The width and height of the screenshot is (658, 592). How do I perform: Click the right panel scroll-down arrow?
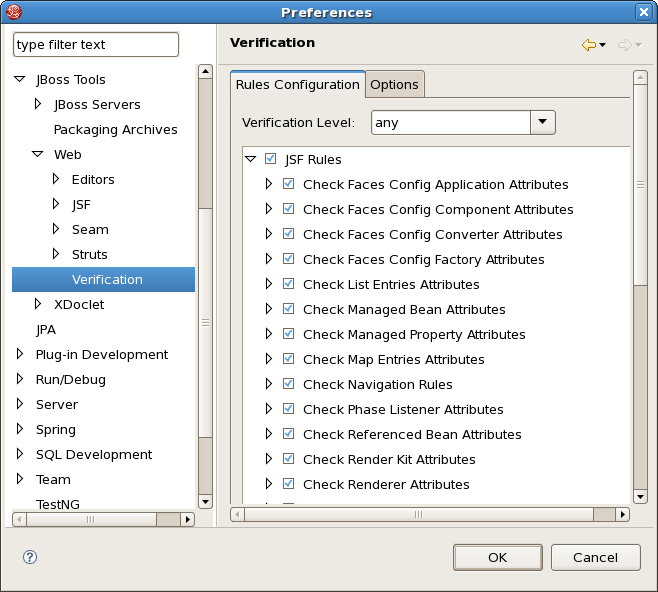[640, 497]
